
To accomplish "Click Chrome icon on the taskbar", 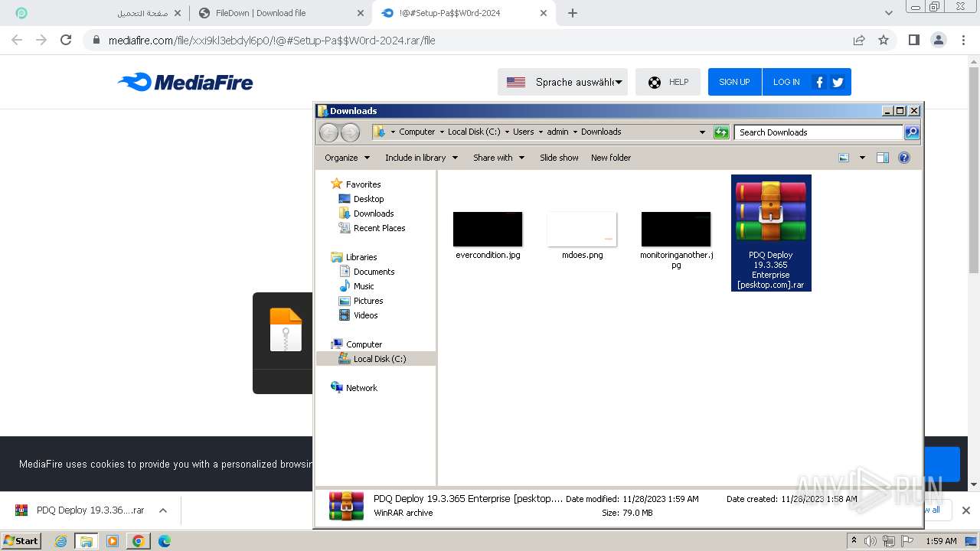I will click(138, 541).
